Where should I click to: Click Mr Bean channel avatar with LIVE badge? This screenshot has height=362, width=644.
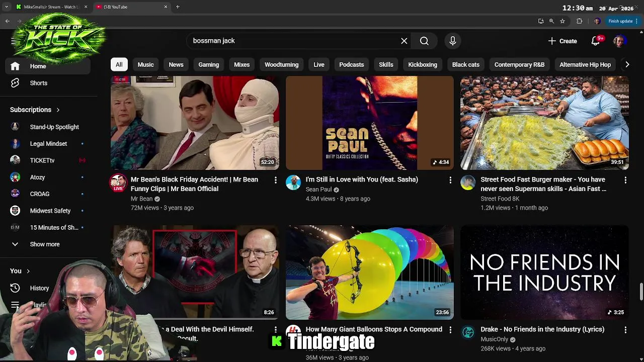click(118, 183)
